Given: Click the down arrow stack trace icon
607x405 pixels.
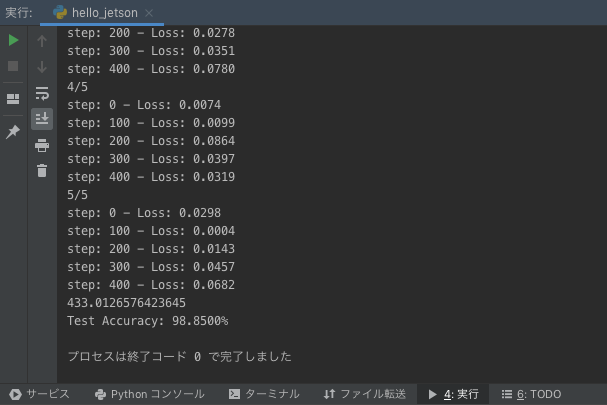Looking at the screenshot, I should click(42, 67).
